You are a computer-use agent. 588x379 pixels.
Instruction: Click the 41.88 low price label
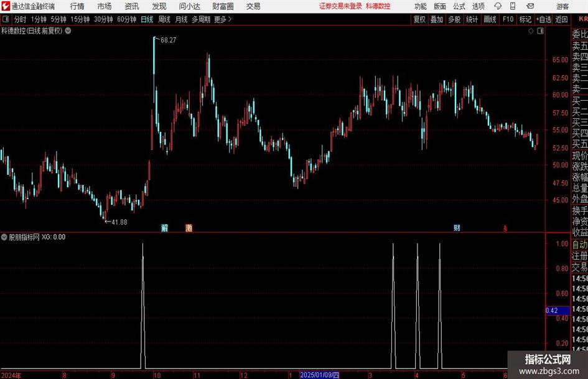[x=119, y=222]
